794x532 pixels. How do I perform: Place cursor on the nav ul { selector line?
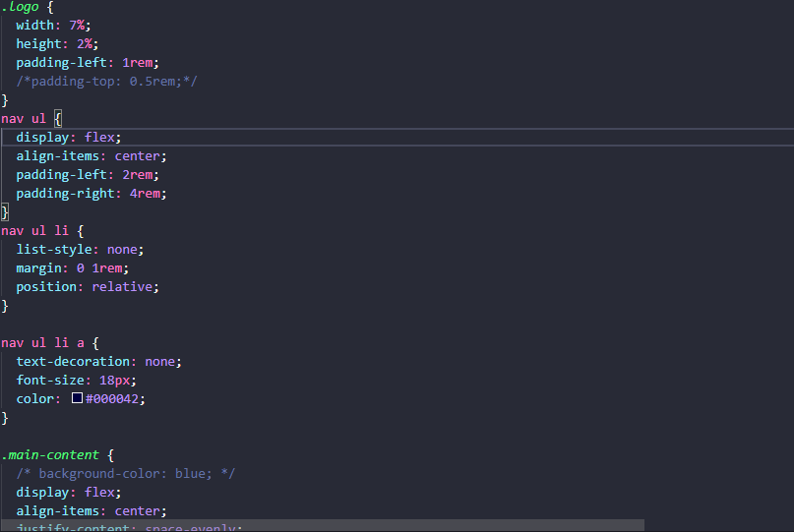(31, 119)
